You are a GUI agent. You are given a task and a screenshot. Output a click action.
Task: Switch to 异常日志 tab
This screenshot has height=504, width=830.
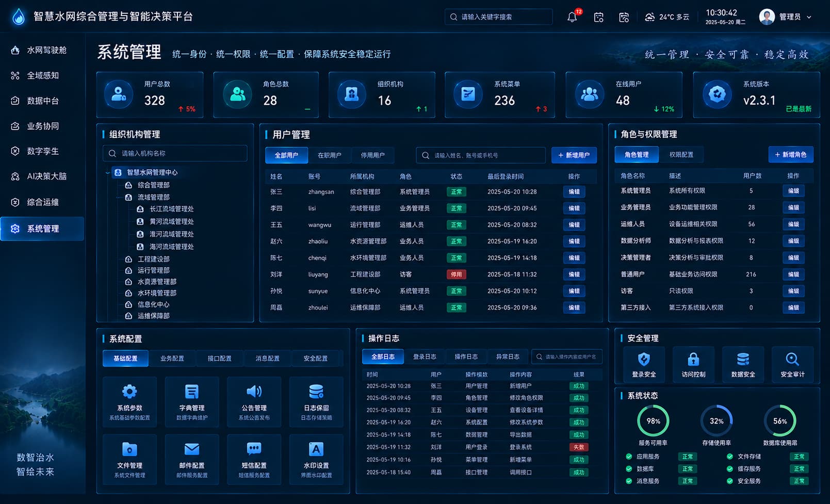pos(508,356)
